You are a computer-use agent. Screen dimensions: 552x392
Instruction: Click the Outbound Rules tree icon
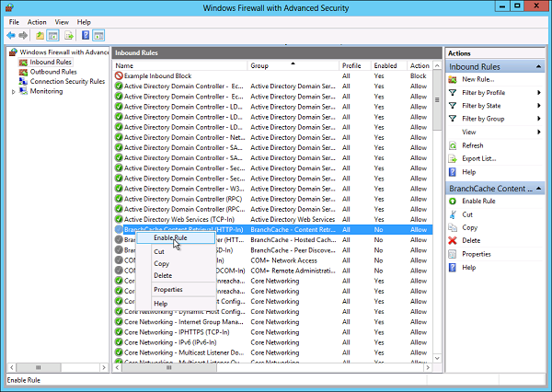click(23, 72)
